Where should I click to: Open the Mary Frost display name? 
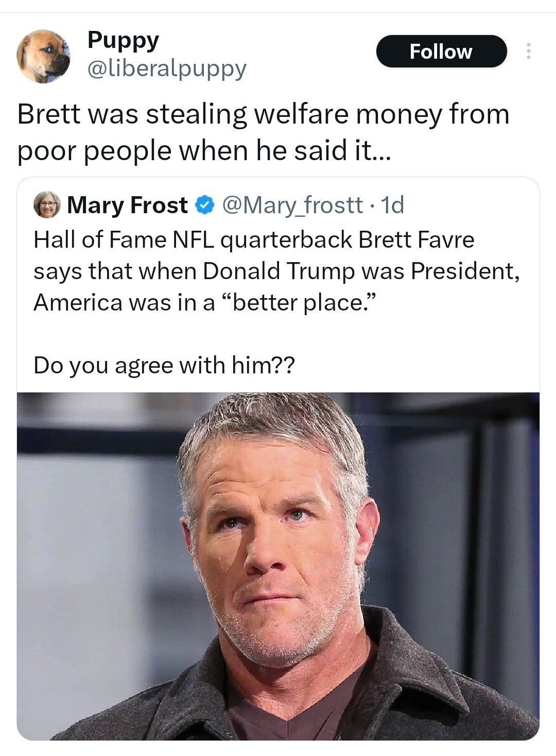[127, 205]
